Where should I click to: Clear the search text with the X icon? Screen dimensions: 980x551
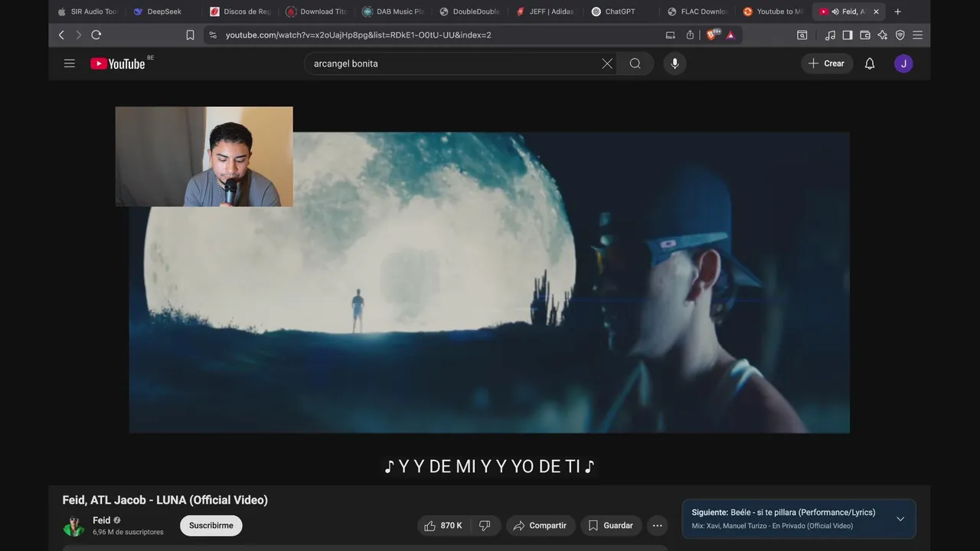click(607, 64)
